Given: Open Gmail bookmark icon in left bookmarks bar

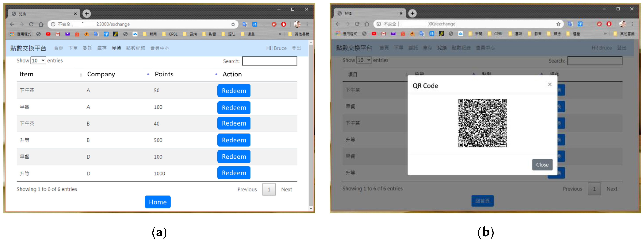Looking at the screenshot, I should coord(58,34).
